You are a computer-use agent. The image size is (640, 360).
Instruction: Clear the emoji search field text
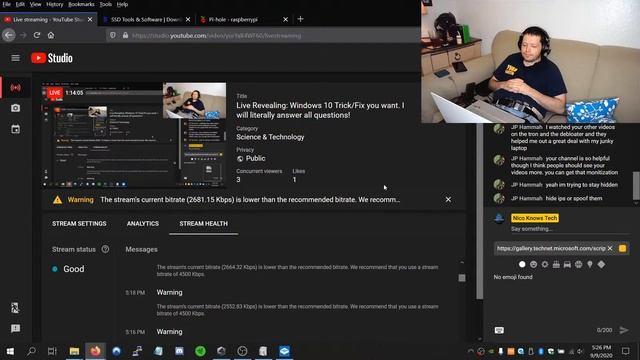click(x=610, y=248)
